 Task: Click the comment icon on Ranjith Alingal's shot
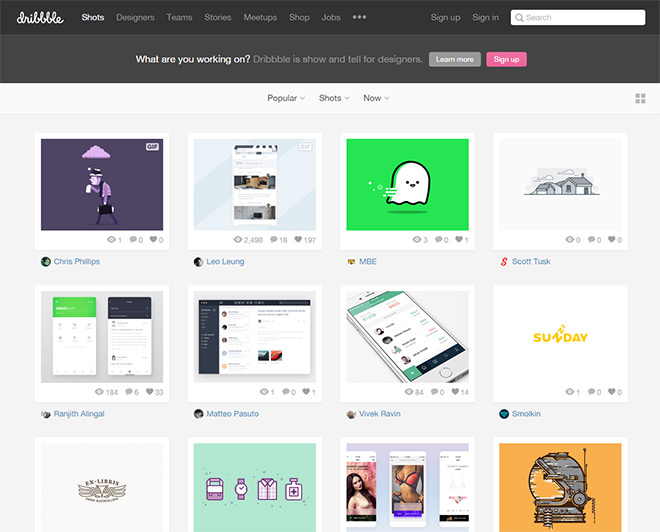point(129,392)
